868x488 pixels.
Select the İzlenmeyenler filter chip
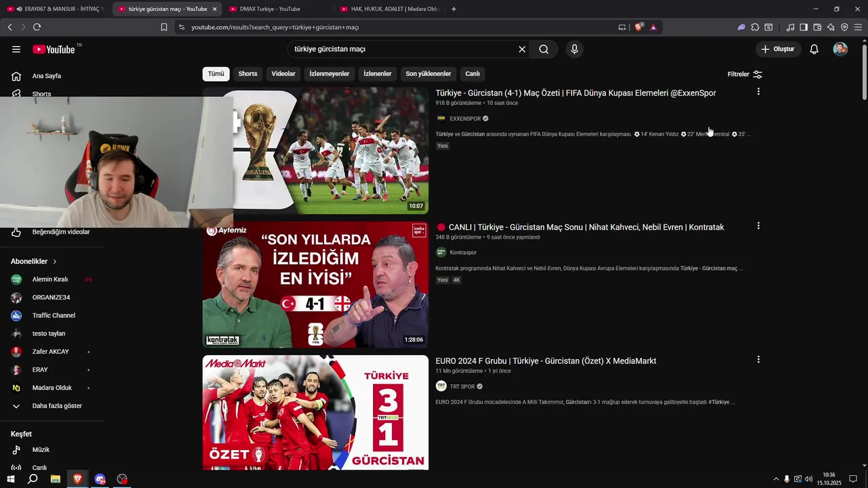point(330,74)
